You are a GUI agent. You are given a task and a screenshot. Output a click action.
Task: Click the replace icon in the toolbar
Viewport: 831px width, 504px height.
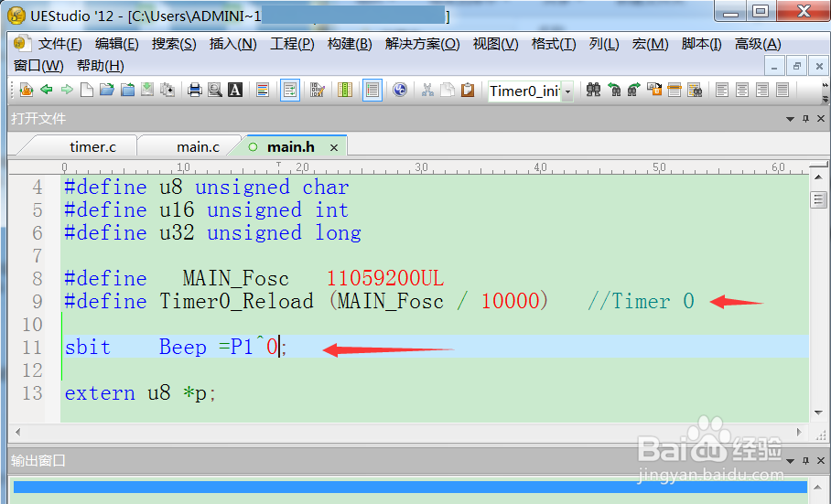click(x=654, y=90)
